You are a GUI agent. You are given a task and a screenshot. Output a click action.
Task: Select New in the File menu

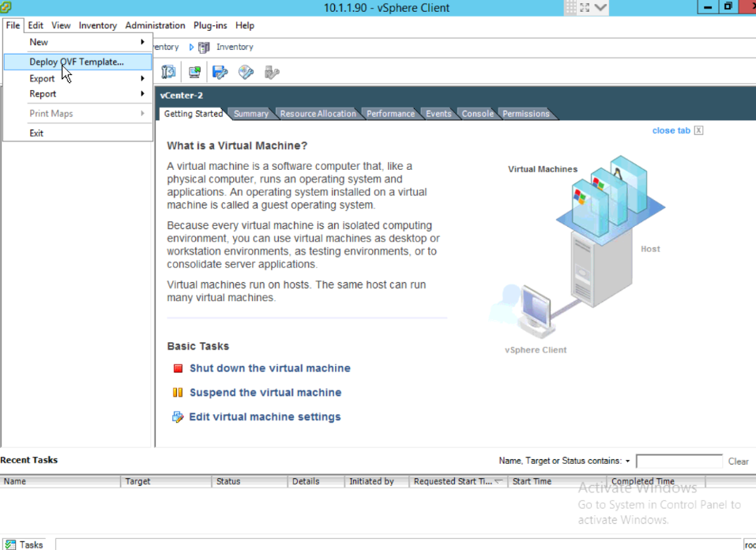[x=77, y=42]
